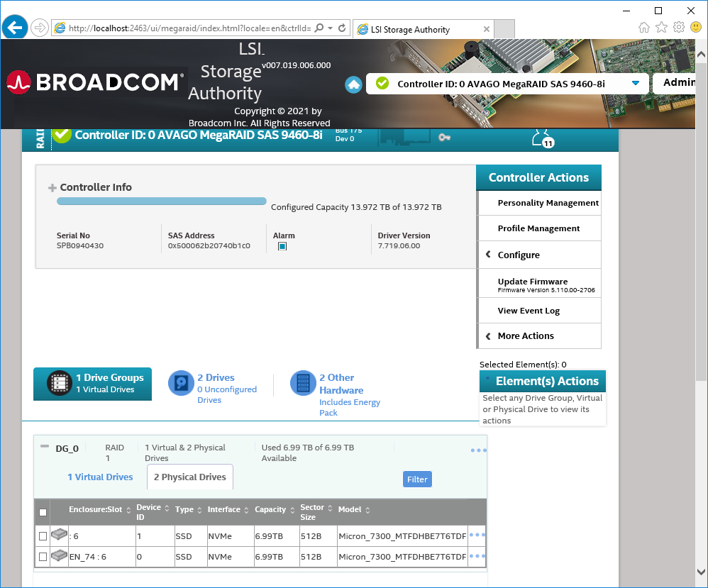
Task: Open the address bar history dropdown arrow
Action: (x=330, y=28)
